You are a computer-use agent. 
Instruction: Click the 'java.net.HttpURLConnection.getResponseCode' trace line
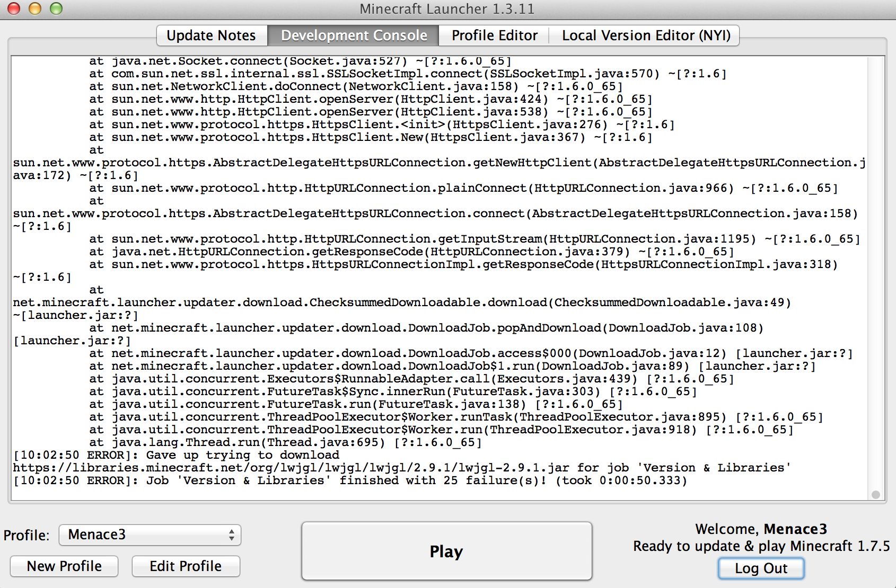click(411, 252)
